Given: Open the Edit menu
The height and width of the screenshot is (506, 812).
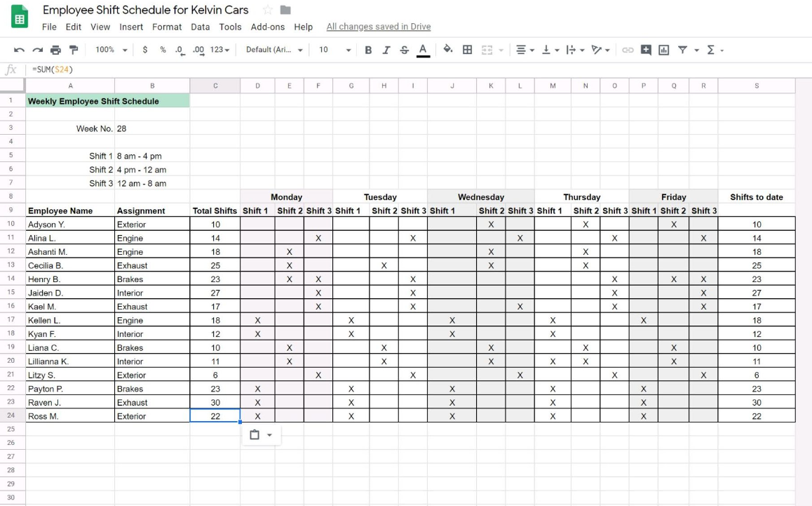Looking at the screenshot, I should [x=73, y=27].
